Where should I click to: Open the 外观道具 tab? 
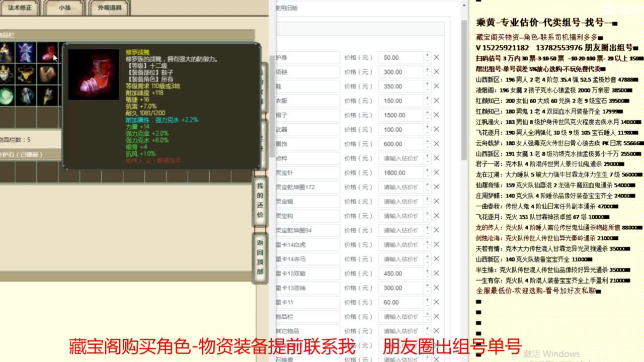[x=109, y=8]
